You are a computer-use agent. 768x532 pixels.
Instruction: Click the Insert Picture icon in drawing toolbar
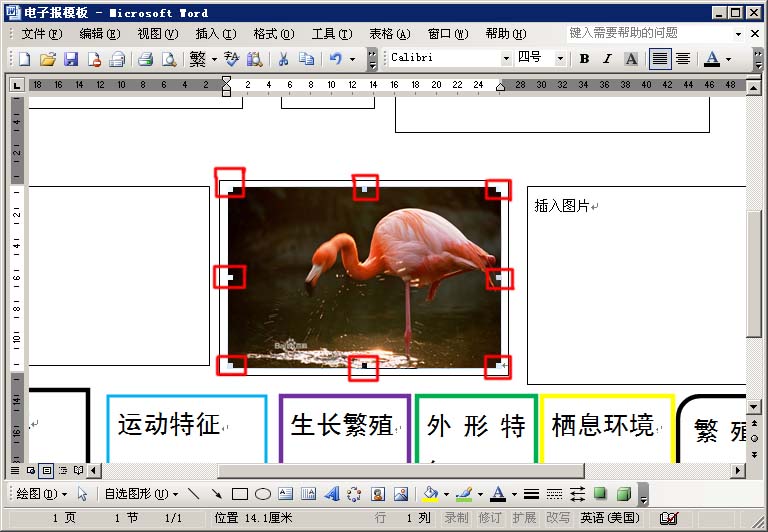(401, 494)
